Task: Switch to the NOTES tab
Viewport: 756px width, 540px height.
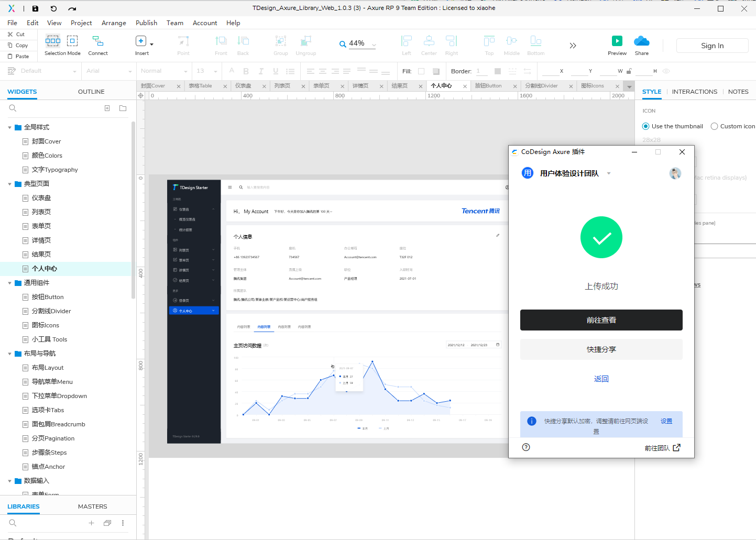Action: (738, 92)
